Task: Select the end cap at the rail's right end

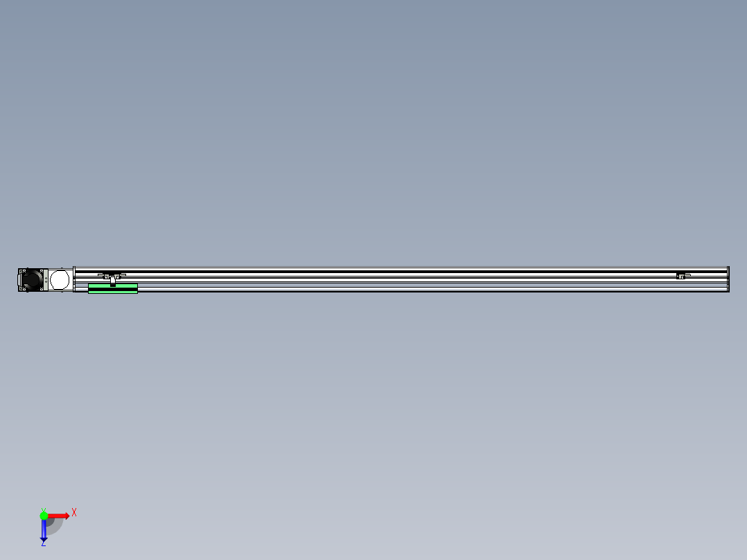Action: click(728, 279)
